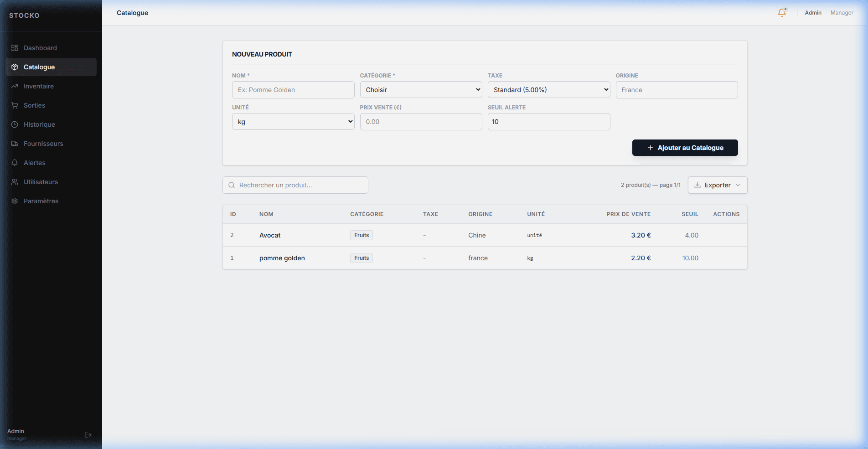Click Fruits tag in Avocat row

coord(362,235)
